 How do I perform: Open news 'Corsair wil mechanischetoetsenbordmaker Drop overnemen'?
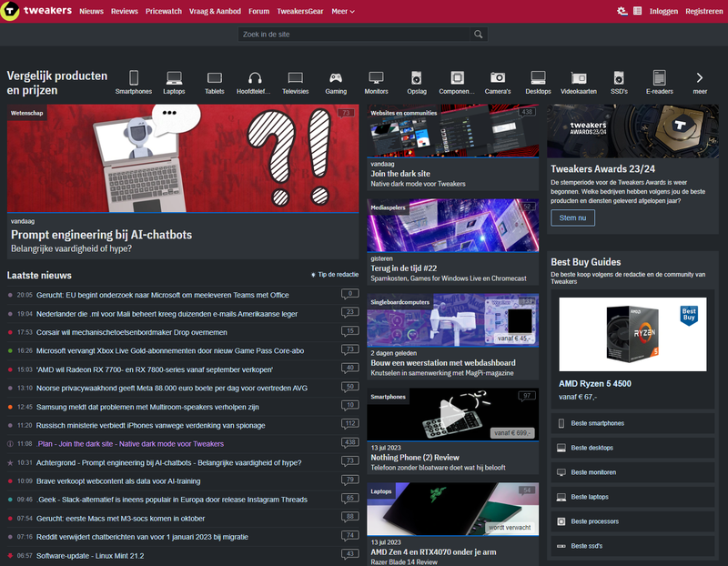[132, 332]
